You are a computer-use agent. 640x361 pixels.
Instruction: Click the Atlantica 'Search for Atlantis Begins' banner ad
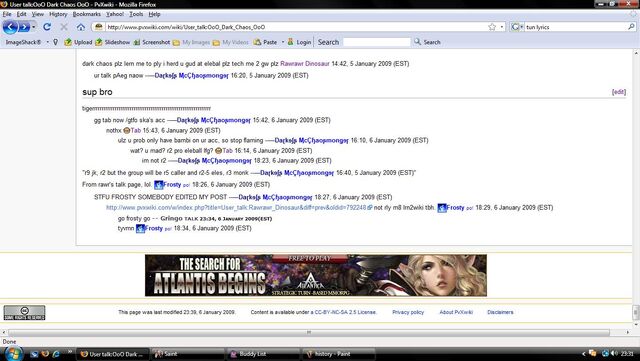[x=316, y=275]
